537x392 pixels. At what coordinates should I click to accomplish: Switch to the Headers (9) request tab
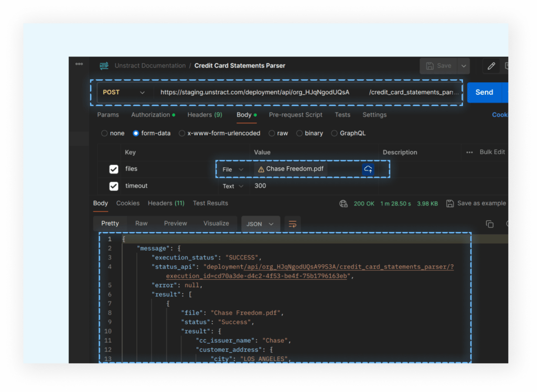point(205,114)
